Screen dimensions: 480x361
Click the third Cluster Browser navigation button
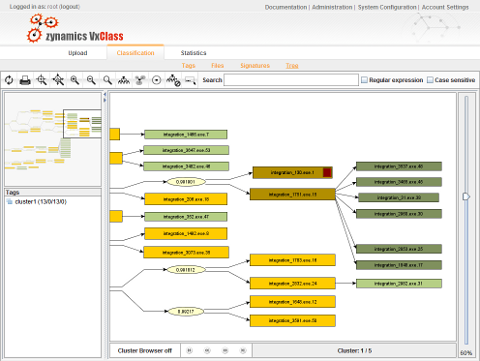(x=225, y=351)
